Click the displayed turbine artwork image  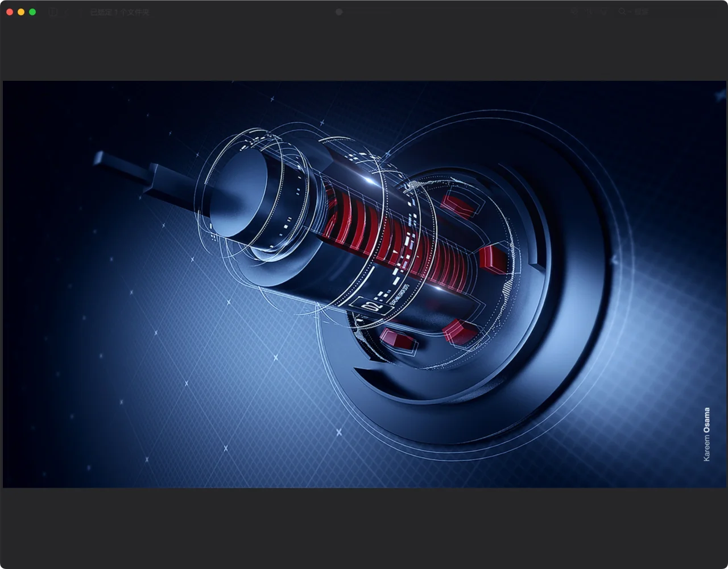364,284
